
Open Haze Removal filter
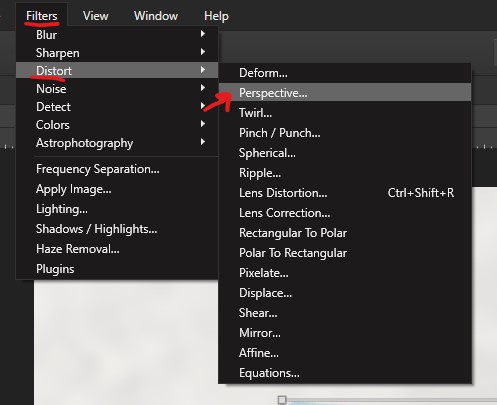[x=117, y=249]
